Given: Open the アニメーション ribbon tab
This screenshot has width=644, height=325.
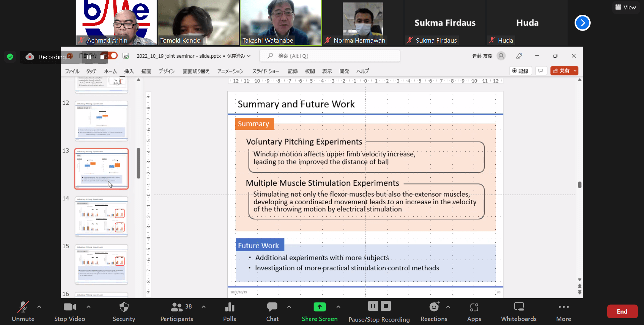Looking at the screenshot, I should [230, 71].
